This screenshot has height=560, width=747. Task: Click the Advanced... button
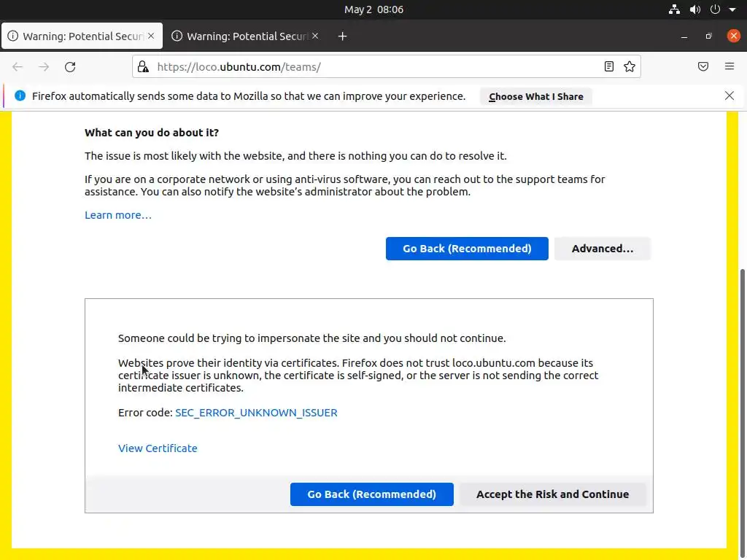[602, 249]
